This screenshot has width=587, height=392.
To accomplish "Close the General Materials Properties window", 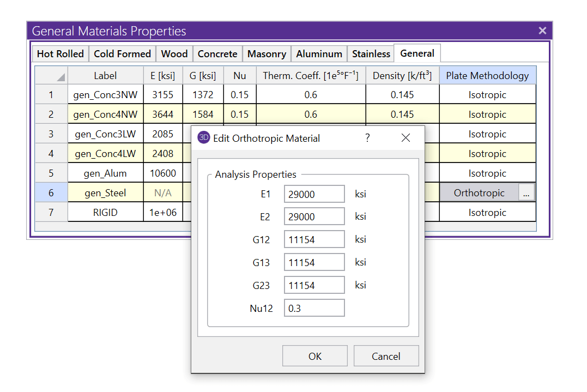I will [x=542, y=31].
